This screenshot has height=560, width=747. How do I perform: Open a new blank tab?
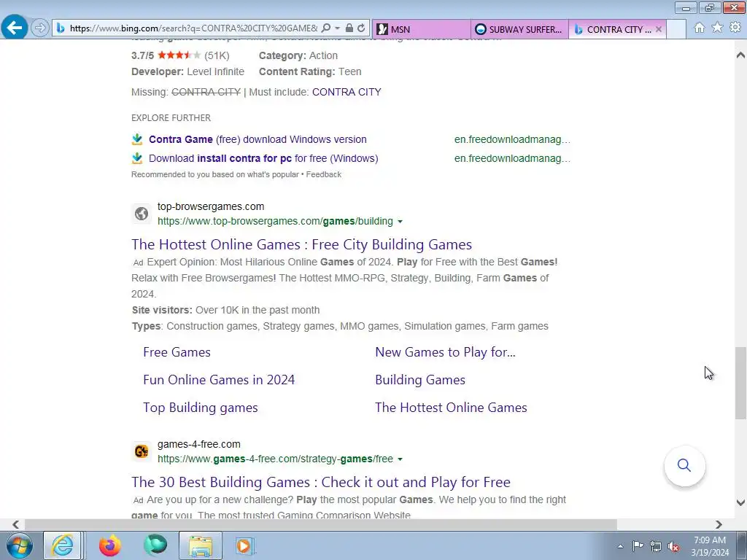click(676, 29)
